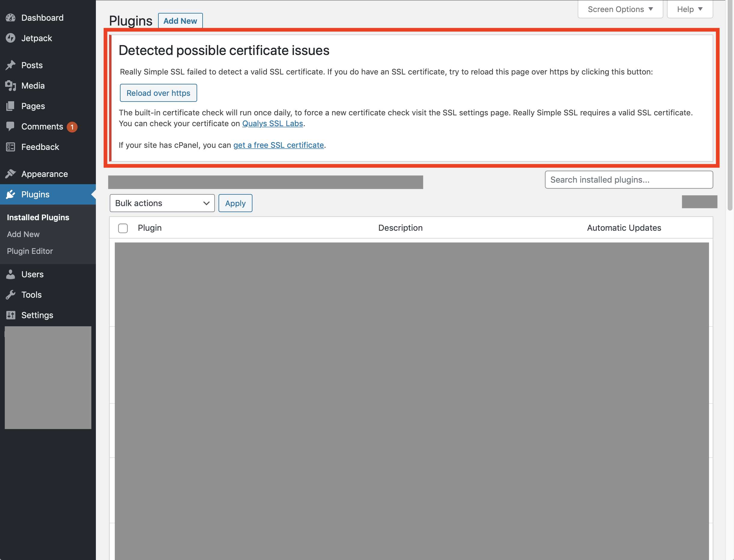
Task: Go to the Media menu
Action: click(48, 86)
